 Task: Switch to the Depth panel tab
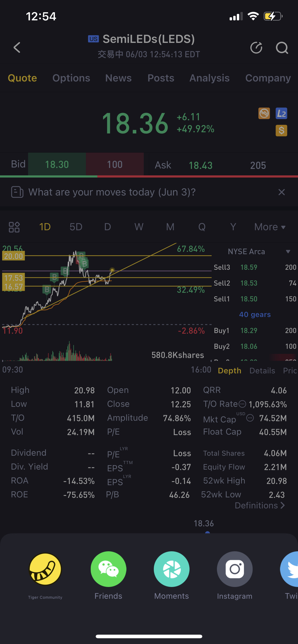pyautogui.click(x=229, y=370)
